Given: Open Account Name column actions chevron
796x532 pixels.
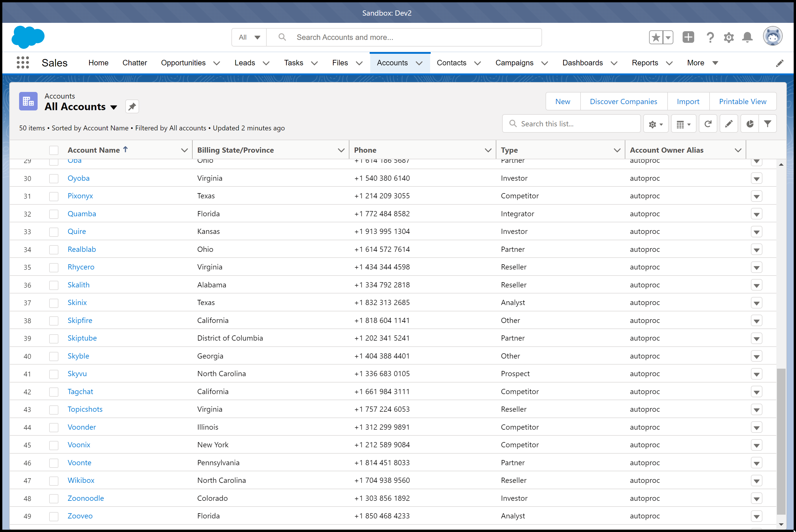Looking at the screenshot, I should pyautogui.click(x=184, y=150).
